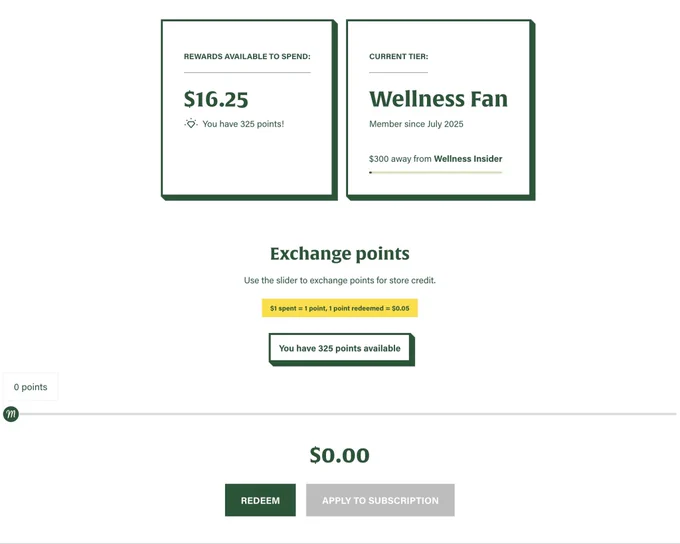680x544 pixels.
Task: Click the green REDEEM button
Action: pyautogui.click(x=260, y=500)
